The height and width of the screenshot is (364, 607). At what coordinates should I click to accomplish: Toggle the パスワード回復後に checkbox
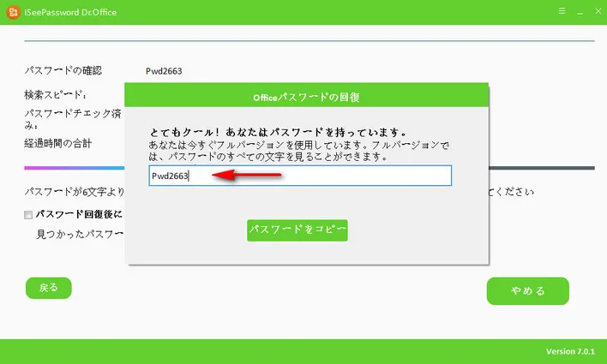pos(28,215)
